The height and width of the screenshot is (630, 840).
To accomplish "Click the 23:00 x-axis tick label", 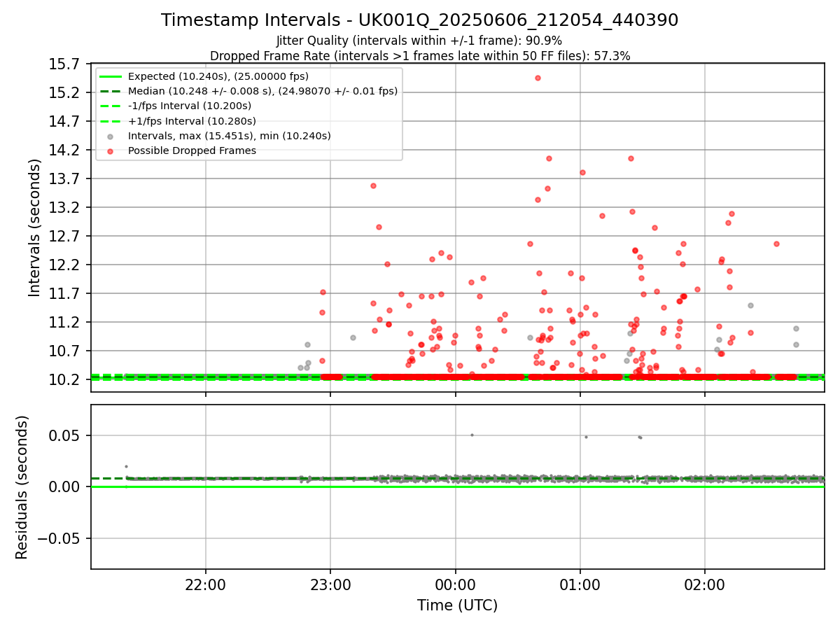I will [x=330, y=584].
